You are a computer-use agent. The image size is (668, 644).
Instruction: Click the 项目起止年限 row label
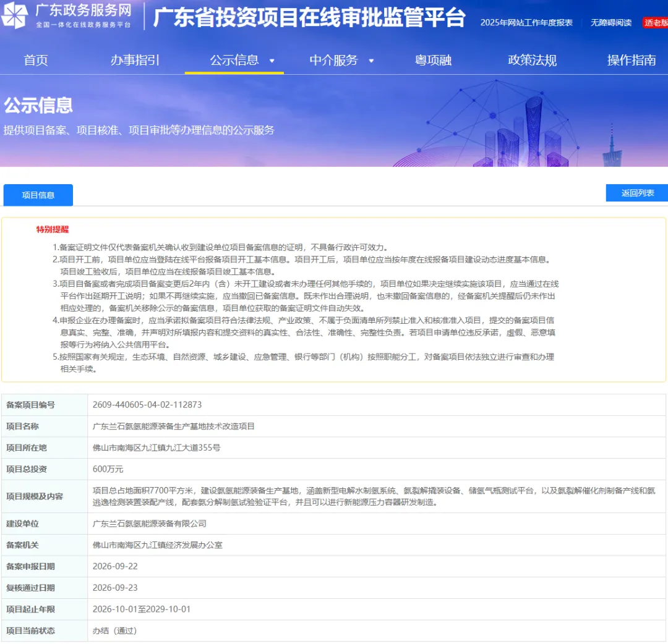31,609
